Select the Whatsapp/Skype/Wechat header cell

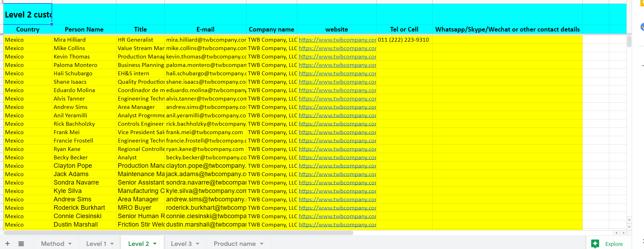click(507, 29)
